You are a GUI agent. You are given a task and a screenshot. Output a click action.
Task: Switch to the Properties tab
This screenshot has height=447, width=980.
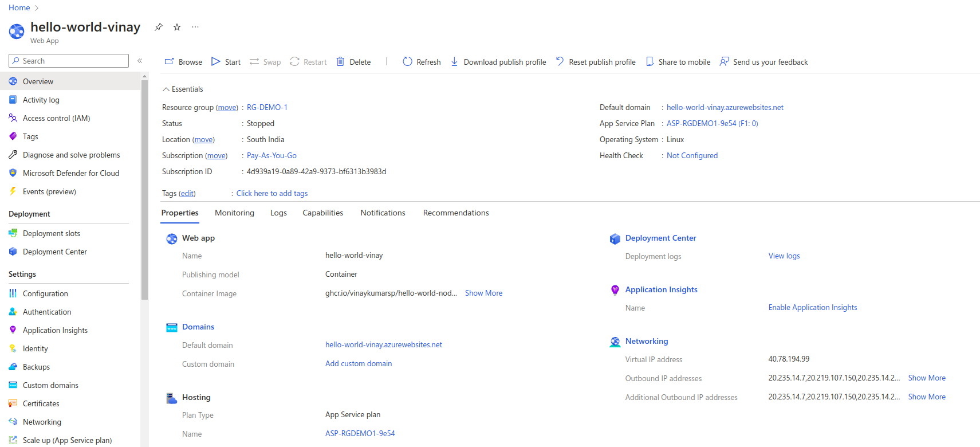tap(180, 213)
